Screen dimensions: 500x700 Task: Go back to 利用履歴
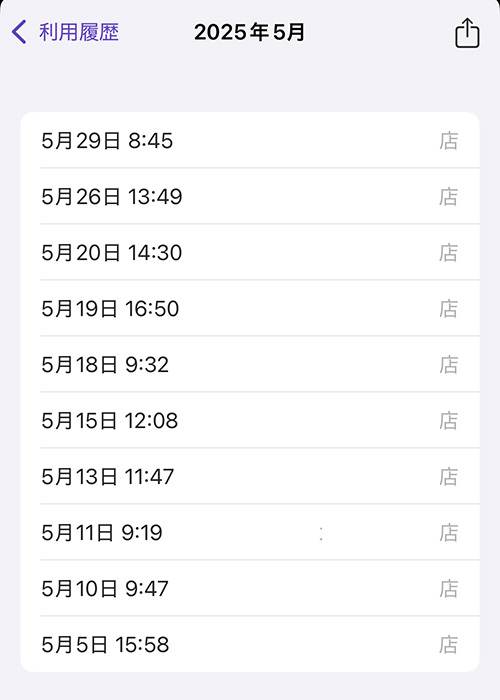point(79,32)
